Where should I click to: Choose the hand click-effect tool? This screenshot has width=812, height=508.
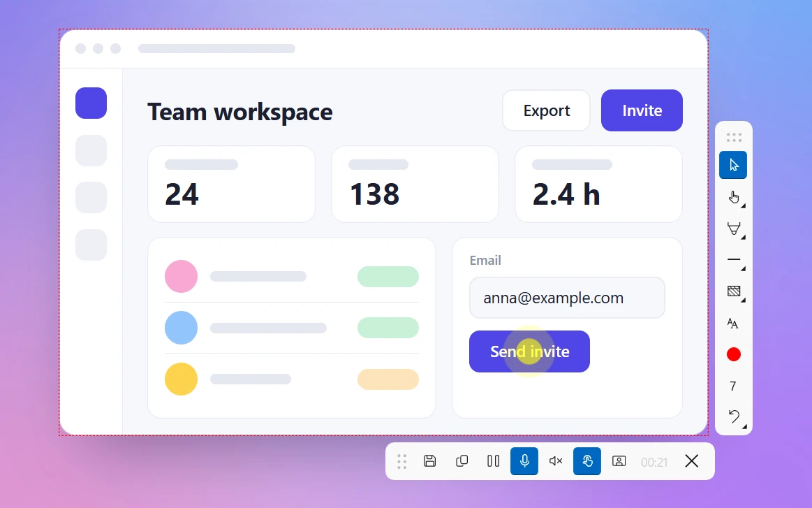(733, 197)
